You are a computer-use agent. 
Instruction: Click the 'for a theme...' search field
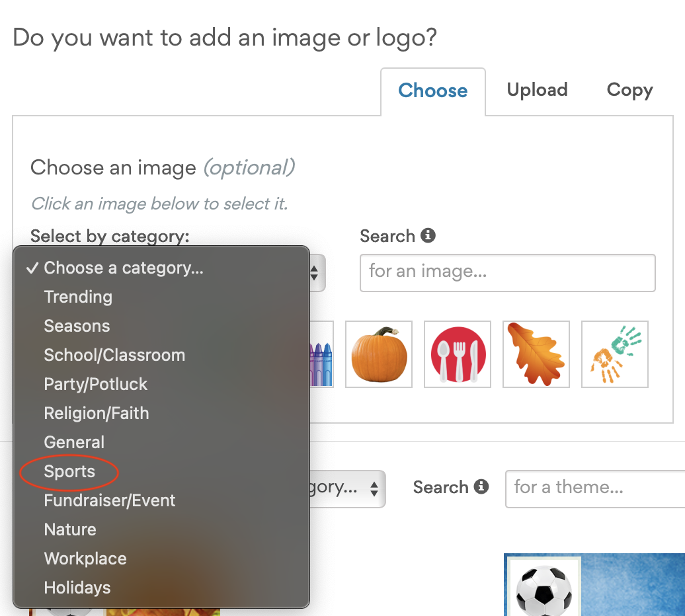595,488
